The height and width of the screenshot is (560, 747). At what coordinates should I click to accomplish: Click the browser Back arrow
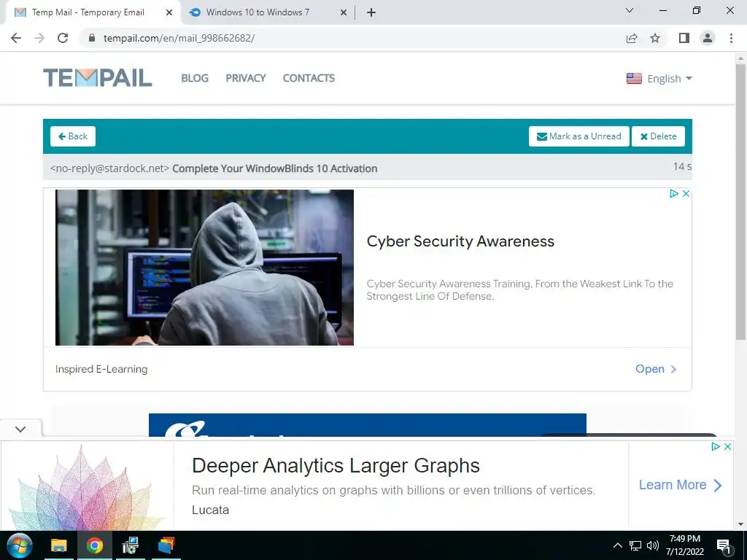16,38
